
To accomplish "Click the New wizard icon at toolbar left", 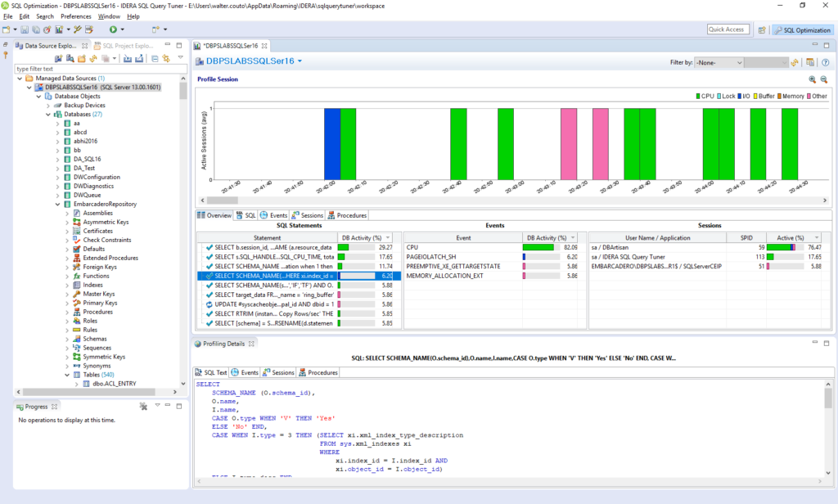I will pyautogui.click(x=7, y=30).
